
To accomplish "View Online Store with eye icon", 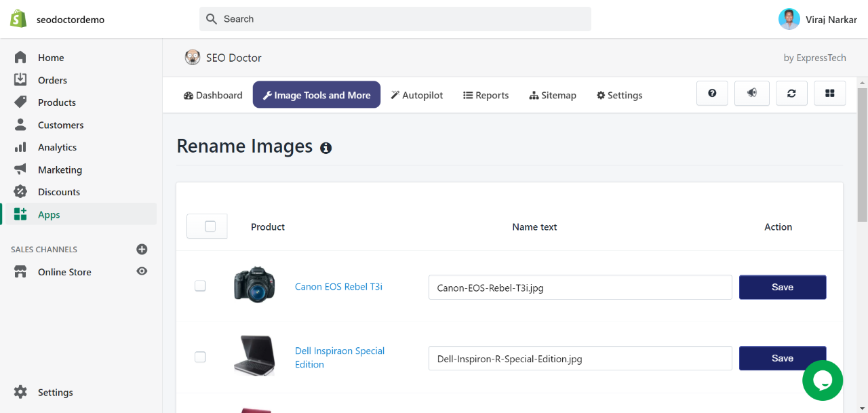I will pyautogui.click(x=142, y=271).
